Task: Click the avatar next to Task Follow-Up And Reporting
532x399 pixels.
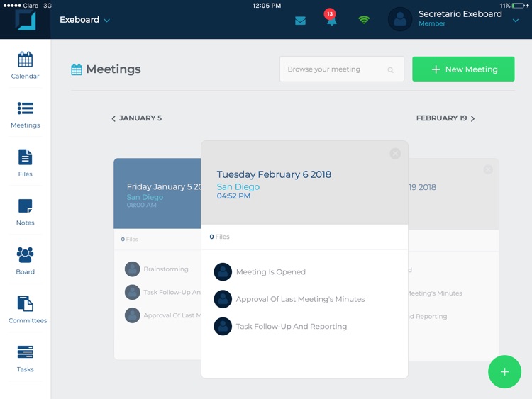Action: (223, 326)
